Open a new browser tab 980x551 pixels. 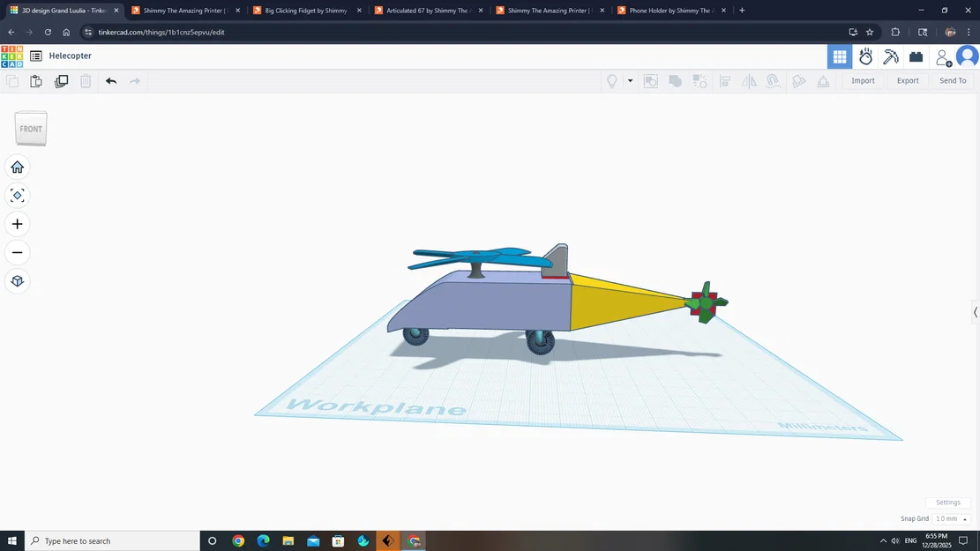point(742,11)
